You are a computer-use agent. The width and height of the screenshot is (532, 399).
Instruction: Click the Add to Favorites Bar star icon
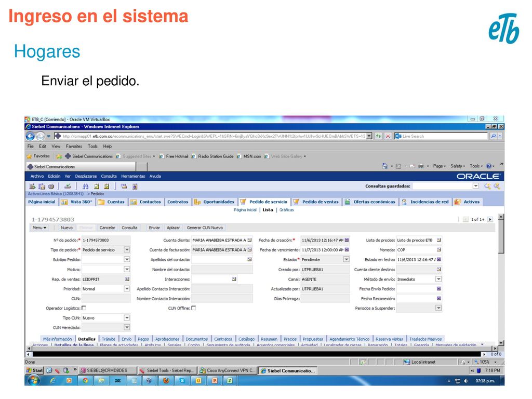tap(59, 156)
